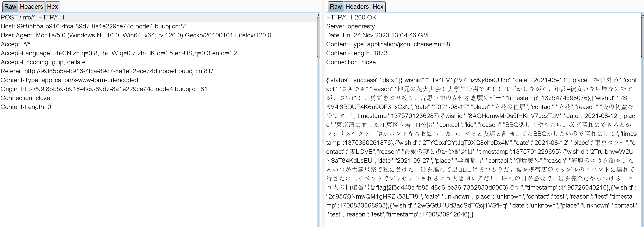This screenshot has width=644, height=227.
Task: Click the Referer header line
Action: (107, 71)
